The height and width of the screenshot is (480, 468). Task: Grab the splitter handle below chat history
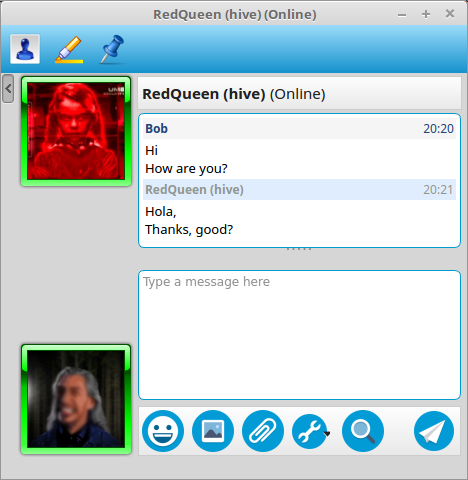pyautogui.click(x=299, y=249)
